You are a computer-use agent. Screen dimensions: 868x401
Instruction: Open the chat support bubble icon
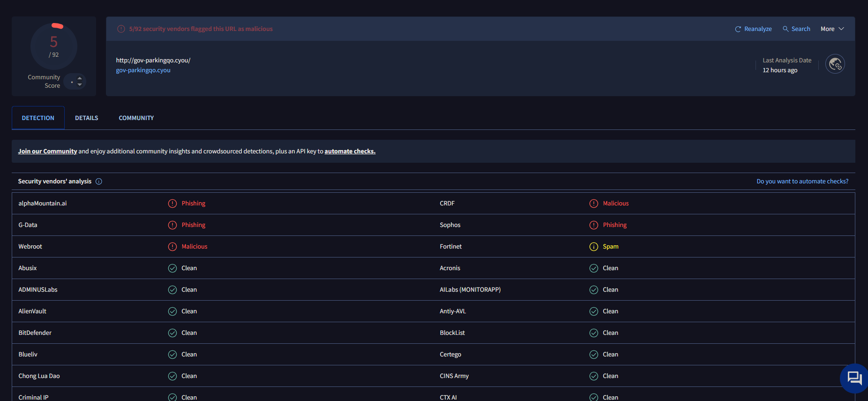854,378
